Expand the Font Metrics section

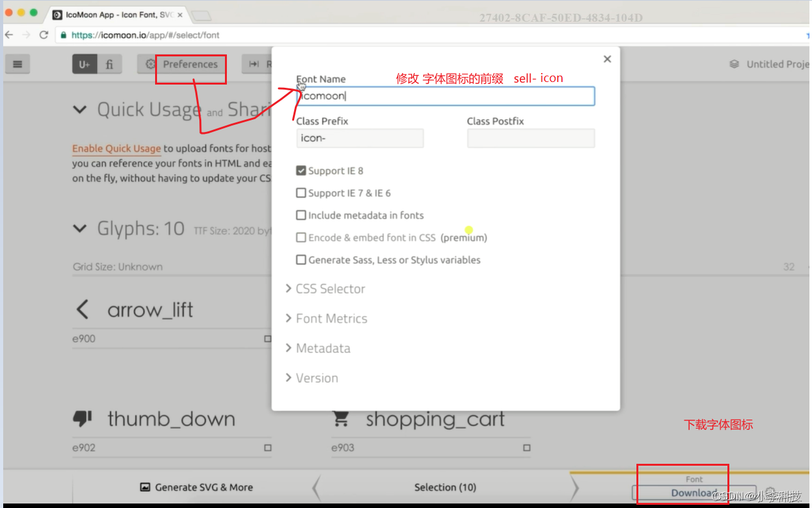pos(326,318)
